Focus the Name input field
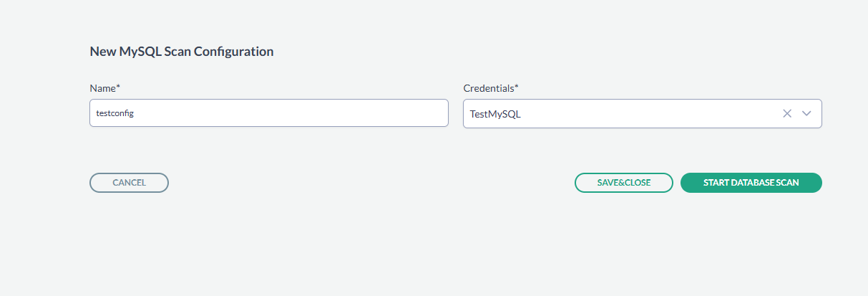 pyautogui.click(x=268, y=113)
